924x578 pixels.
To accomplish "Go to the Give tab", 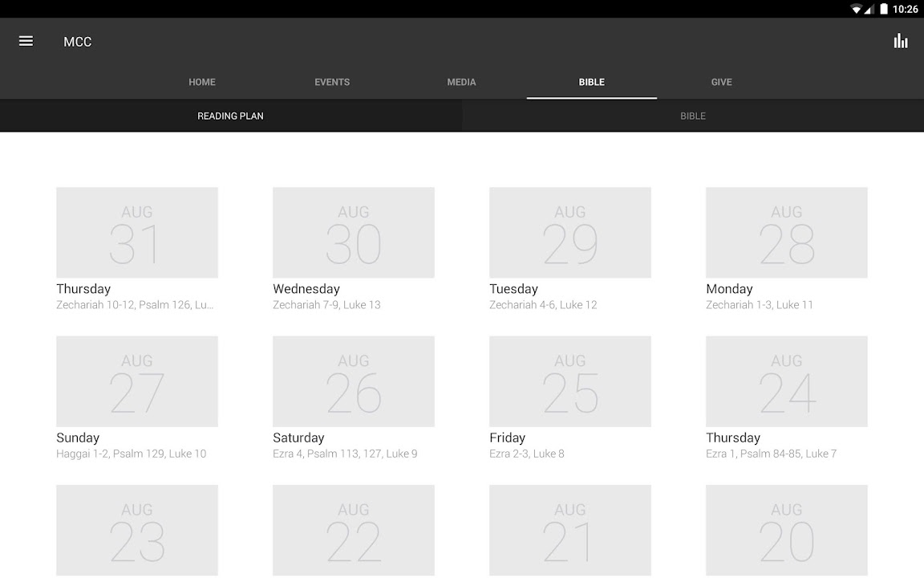I will coord(721,82).
